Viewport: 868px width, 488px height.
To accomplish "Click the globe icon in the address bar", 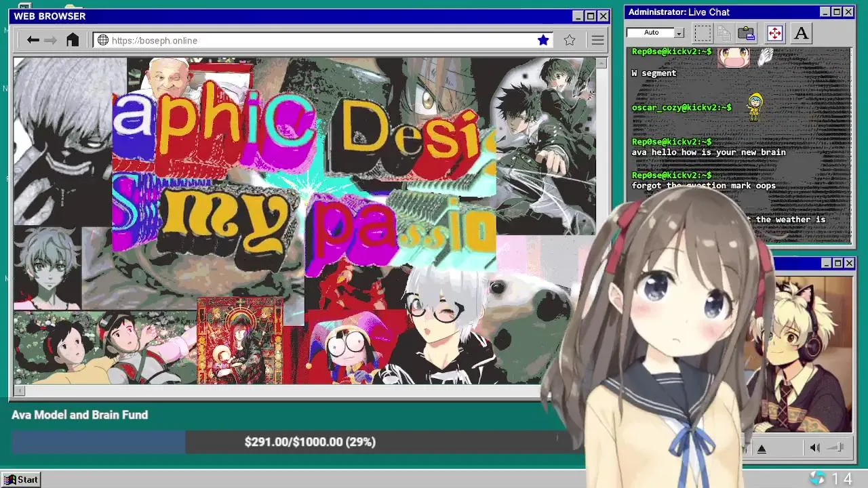I will click(103, 40).
